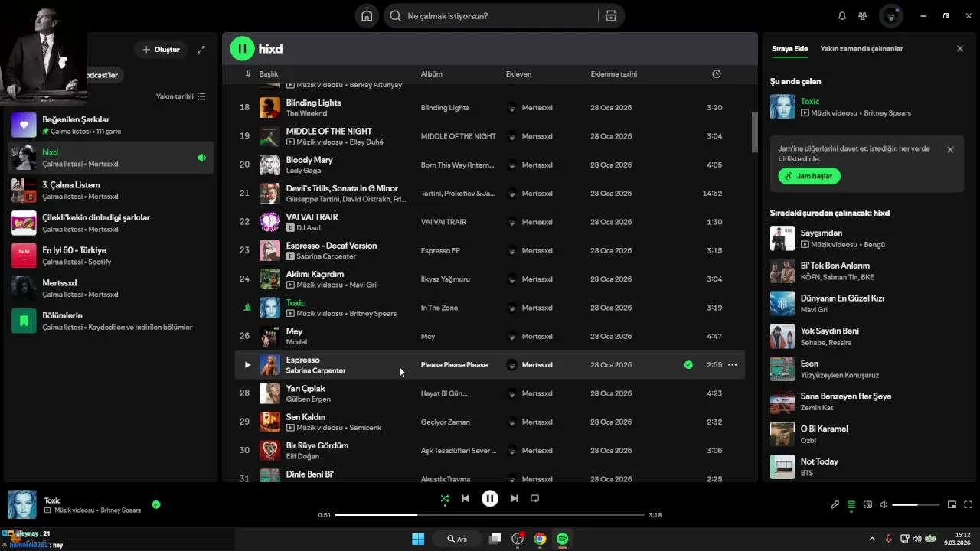
Task: Remove Toxic from liked songs checkmark in player
Action: tap(156, 504)
